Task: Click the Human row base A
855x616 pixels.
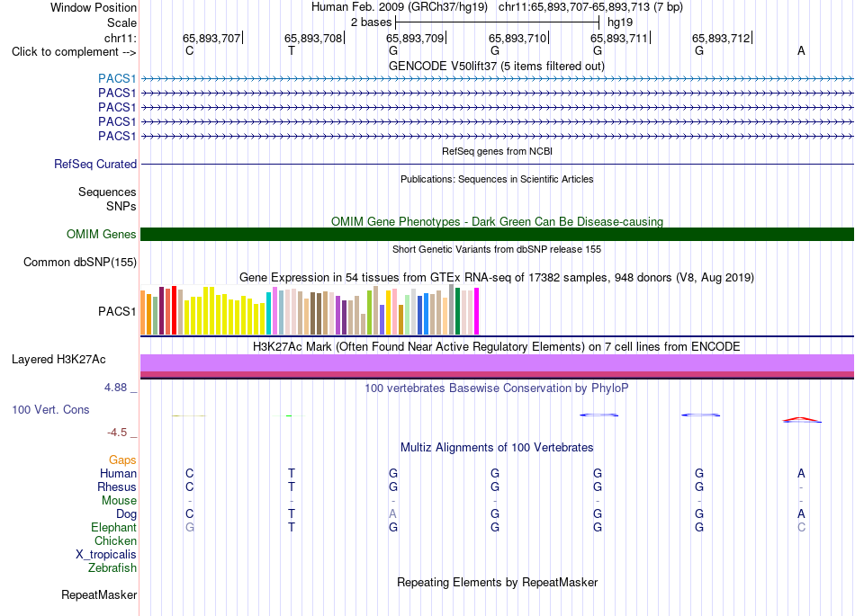Action: point(801,473)
